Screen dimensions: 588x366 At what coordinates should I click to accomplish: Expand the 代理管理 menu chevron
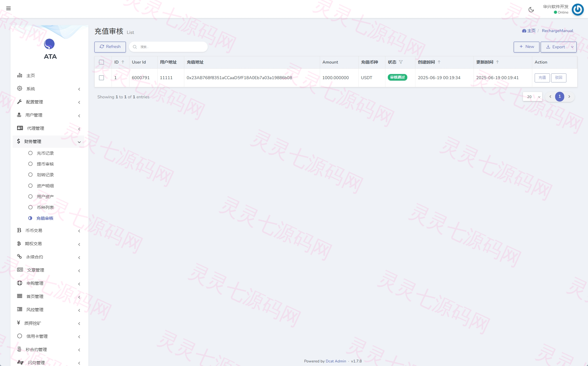click(79, 129)
